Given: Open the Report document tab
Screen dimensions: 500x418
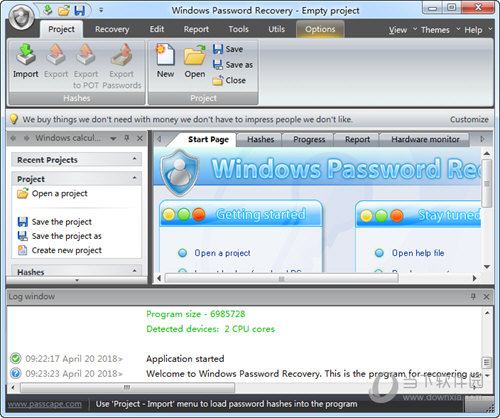Looking at the screenshot, I should [357, 139].
